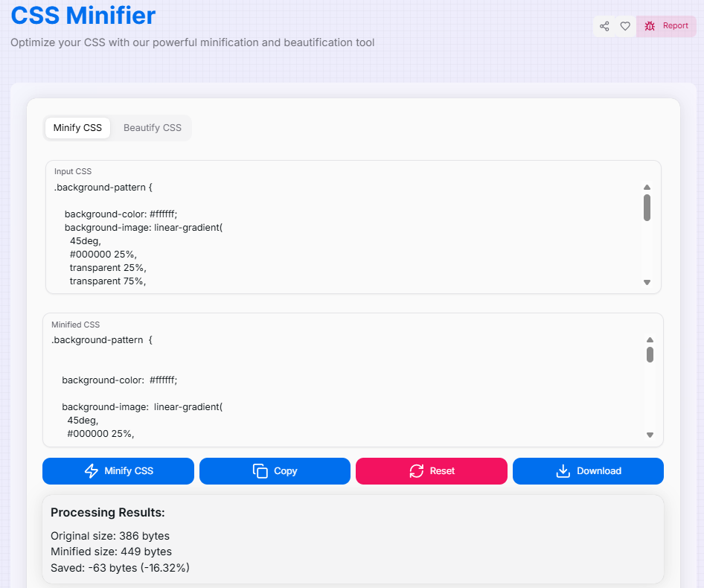This screenshot has height=588, width=704.
Task: Click the bug icon on the Report button
Action: pos(650,25)
